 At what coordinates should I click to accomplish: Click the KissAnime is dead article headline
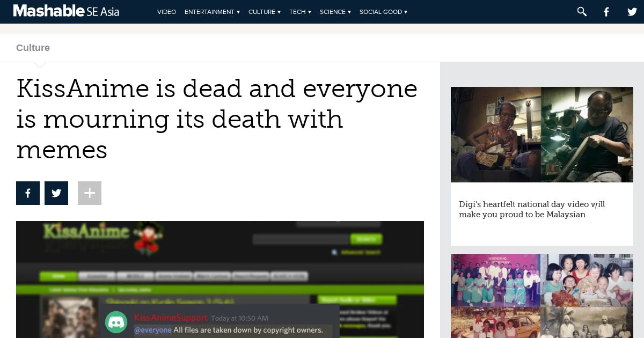pos(217,119)
